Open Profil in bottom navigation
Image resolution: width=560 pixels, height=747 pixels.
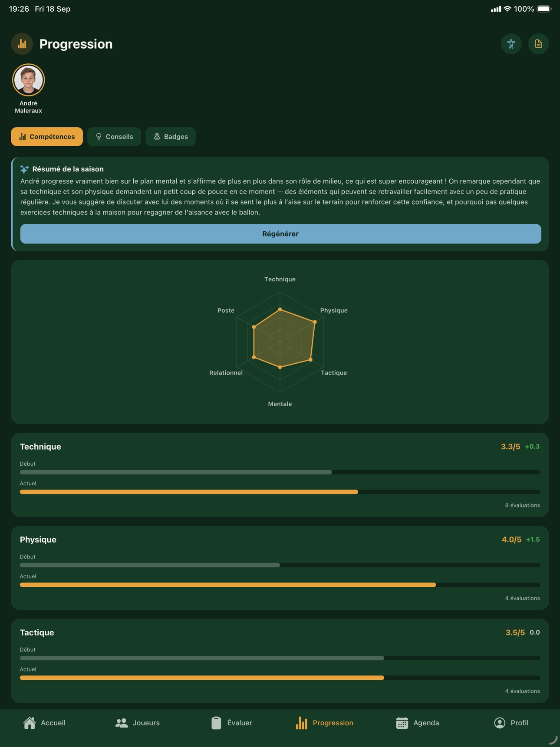pyautogui.click(x=511, y=723)
